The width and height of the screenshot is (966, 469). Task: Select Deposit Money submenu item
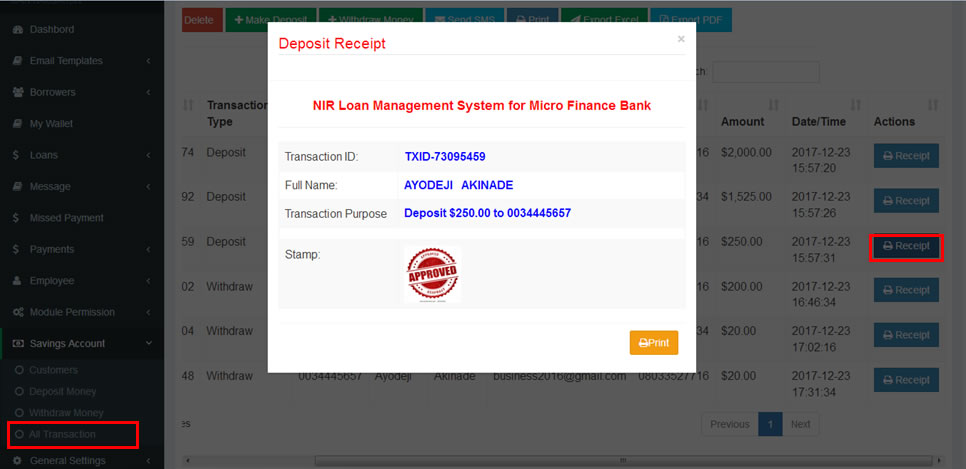(x=65, y=392)
